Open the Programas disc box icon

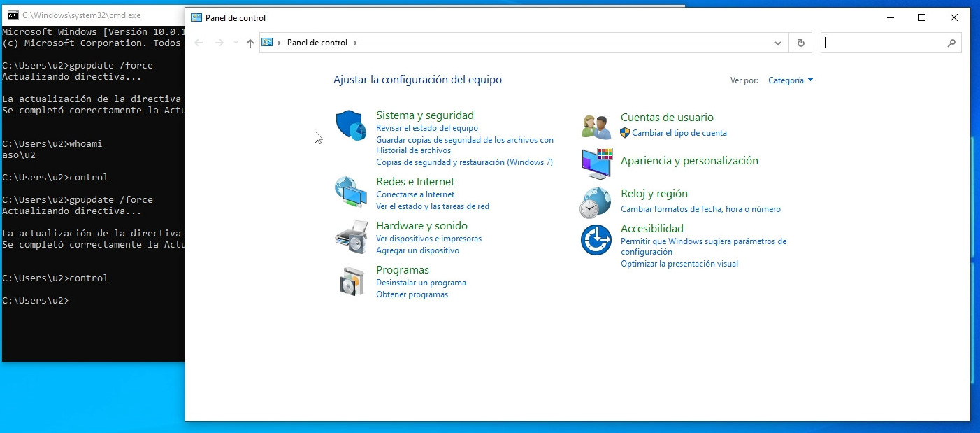(351, 281)
